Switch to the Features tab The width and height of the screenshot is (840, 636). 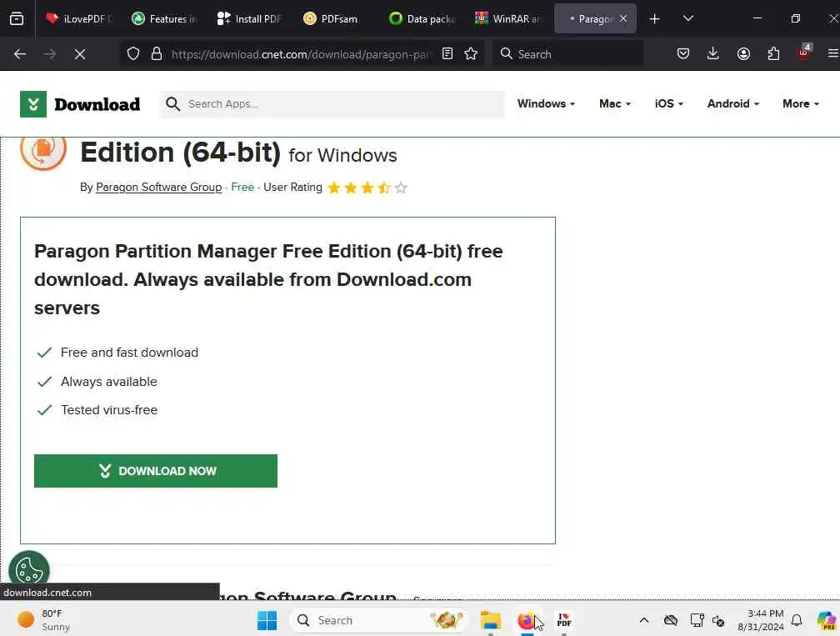(x=164, y=18)
